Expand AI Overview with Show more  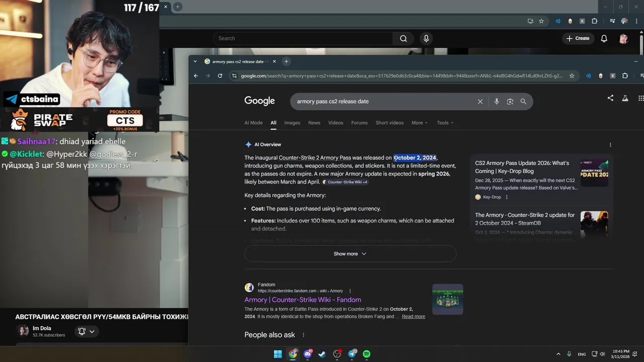tap(350, 254)
